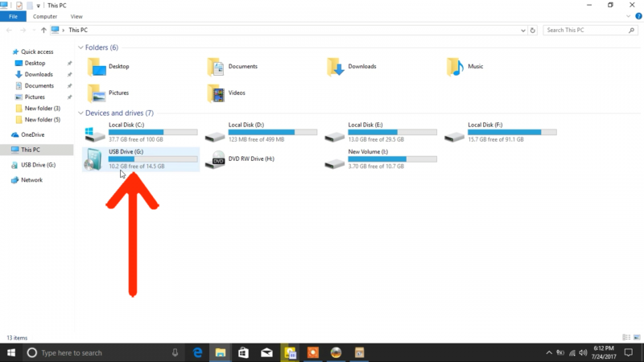Click the New folder quick access toolbar icon
Viewport: 644px width, 362px height.
pos(30,6)
